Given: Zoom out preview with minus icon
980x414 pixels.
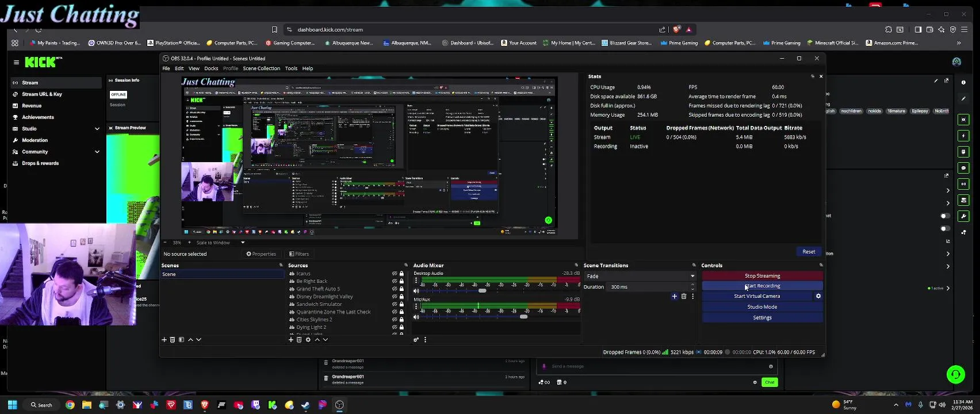Looking at the screenshot, I should tap(166, 243).
